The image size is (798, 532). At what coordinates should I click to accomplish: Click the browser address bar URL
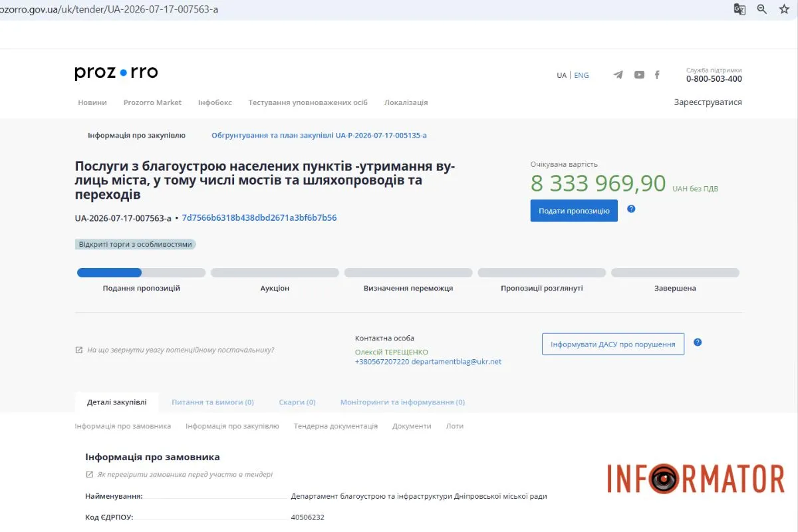pyautogui.click(x=109, y=9)
